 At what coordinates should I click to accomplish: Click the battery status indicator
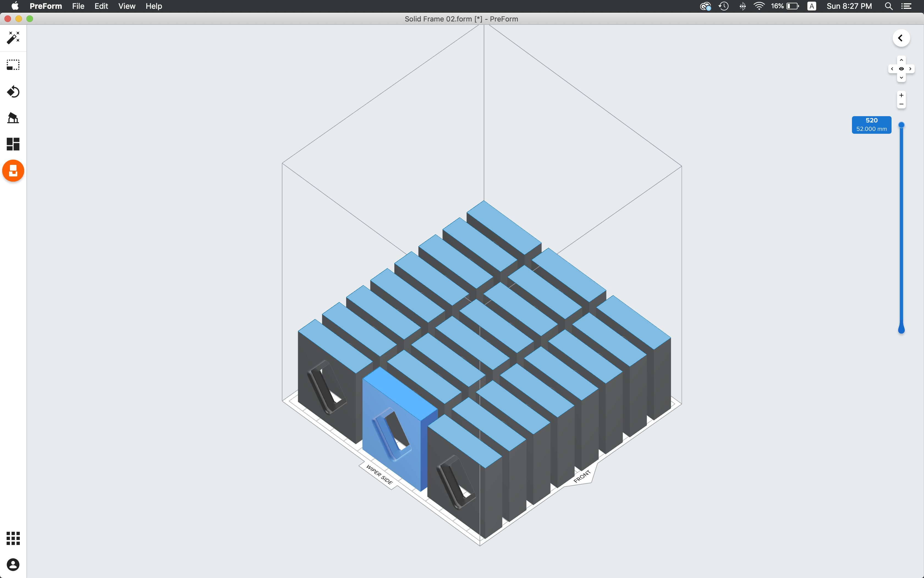pos(785,6)
